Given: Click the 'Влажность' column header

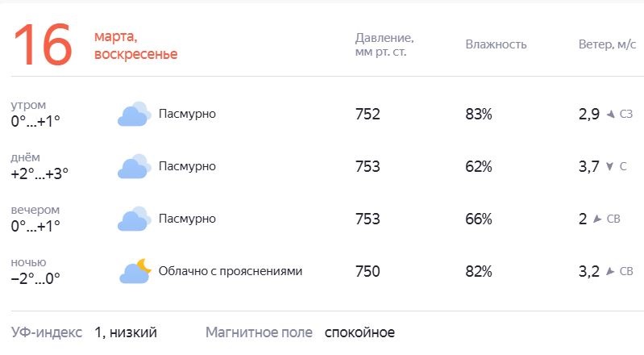Looking at the screenshot, I should pyautogui.click(x=496, y=44).
